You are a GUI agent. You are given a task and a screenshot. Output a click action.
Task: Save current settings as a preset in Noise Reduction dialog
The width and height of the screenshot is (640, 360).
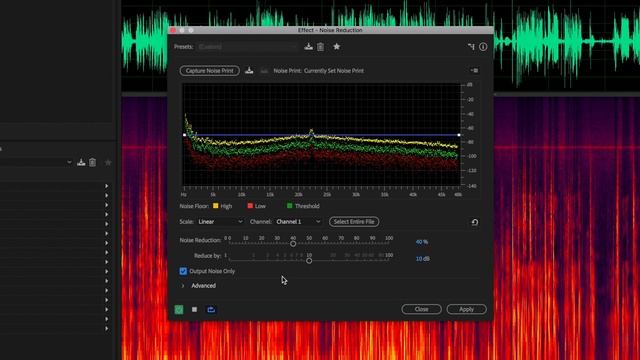point(309,47)
